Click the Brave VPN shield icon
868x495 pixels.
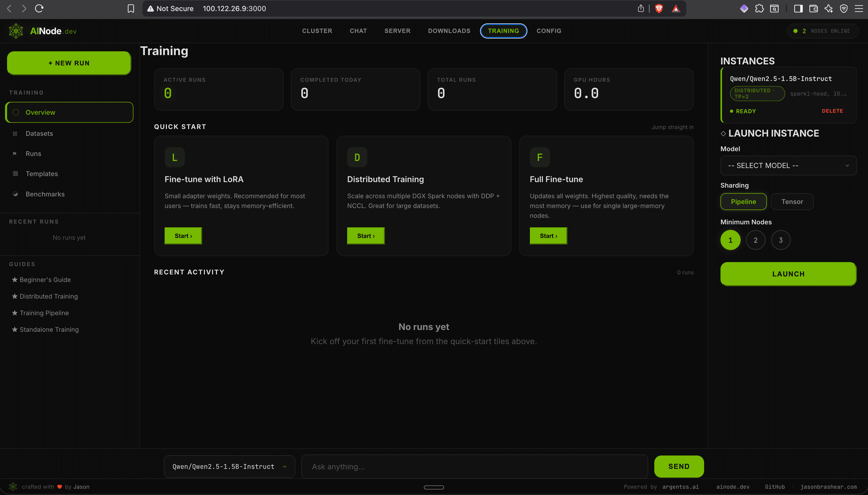pos(844,9)
